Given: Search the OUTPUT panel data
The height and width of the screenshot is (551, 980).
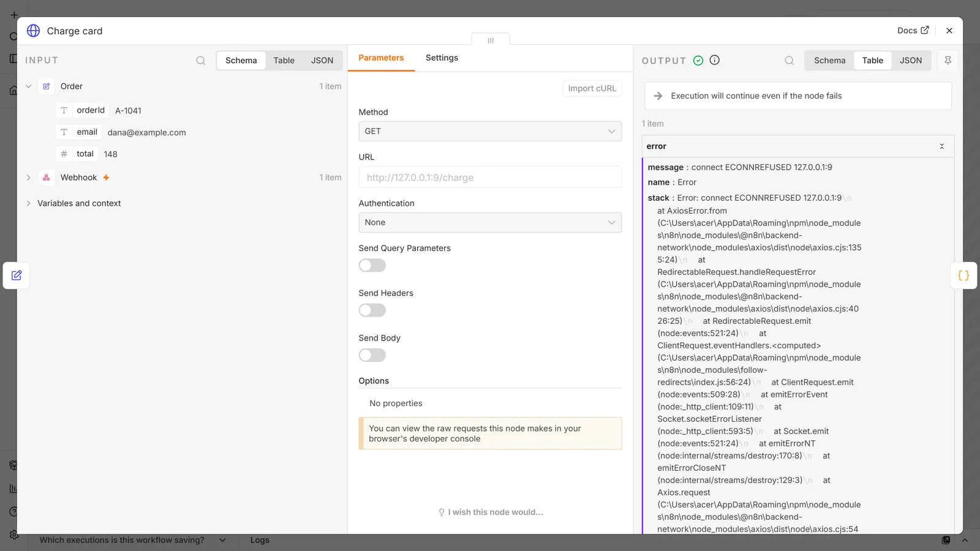Looking at the screenshot, I should [789, 61].
